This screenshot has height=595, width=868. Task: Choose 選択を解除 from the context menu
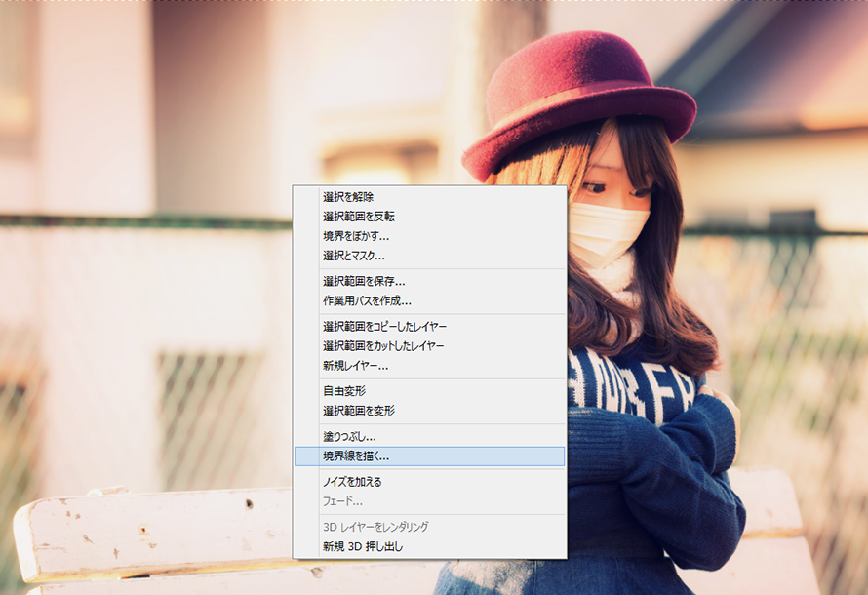pos(429,196)
